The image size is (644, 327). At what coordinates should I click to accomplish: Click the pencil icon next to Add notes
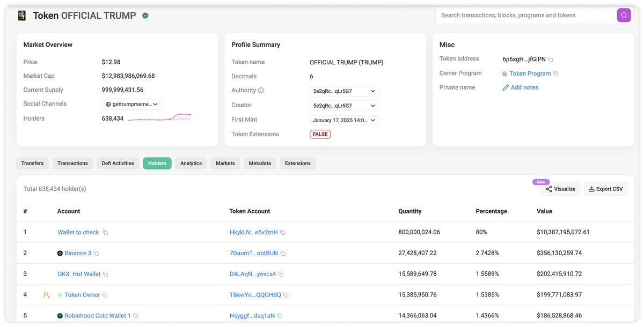tap(506, 87)
